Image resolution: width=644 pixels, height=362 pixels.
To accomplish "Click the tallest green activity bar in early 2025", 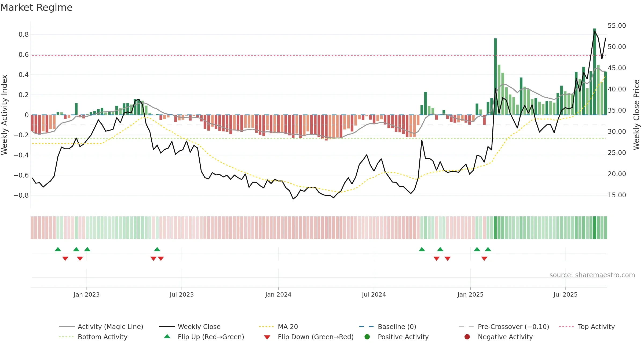I will tap(495, 76).
